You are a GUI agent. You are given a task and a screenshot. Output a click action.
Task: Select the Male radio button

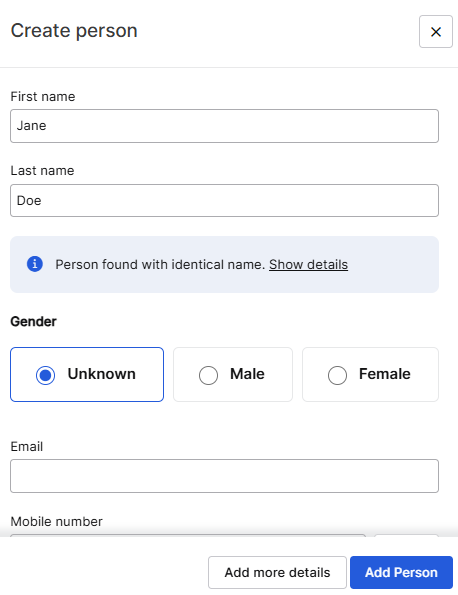click(x=208, y=375)
